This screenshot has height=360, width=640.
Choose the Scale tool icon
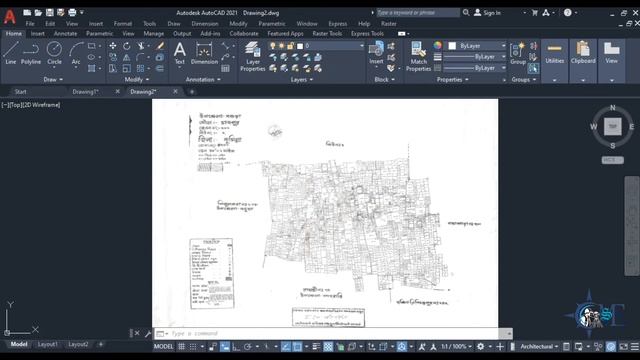pyautogui.click(x=127, y=69)
